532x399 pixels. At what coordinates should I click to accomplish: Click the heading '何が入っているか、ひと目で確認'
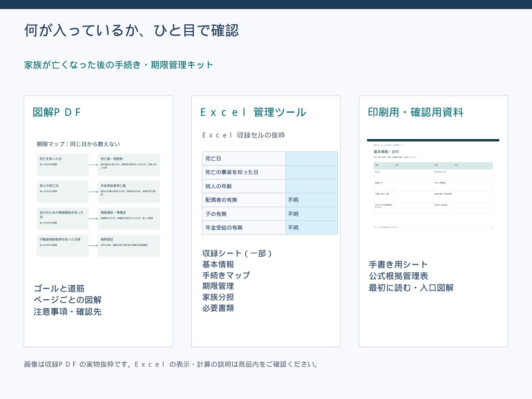point(131,31)
